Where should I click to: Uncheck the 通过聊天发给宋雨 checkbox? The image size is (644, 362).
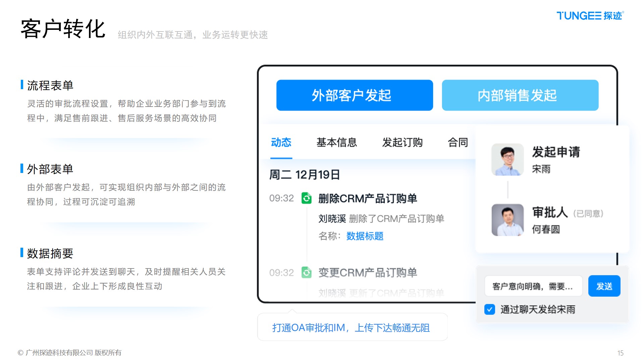tap(489, 309)
